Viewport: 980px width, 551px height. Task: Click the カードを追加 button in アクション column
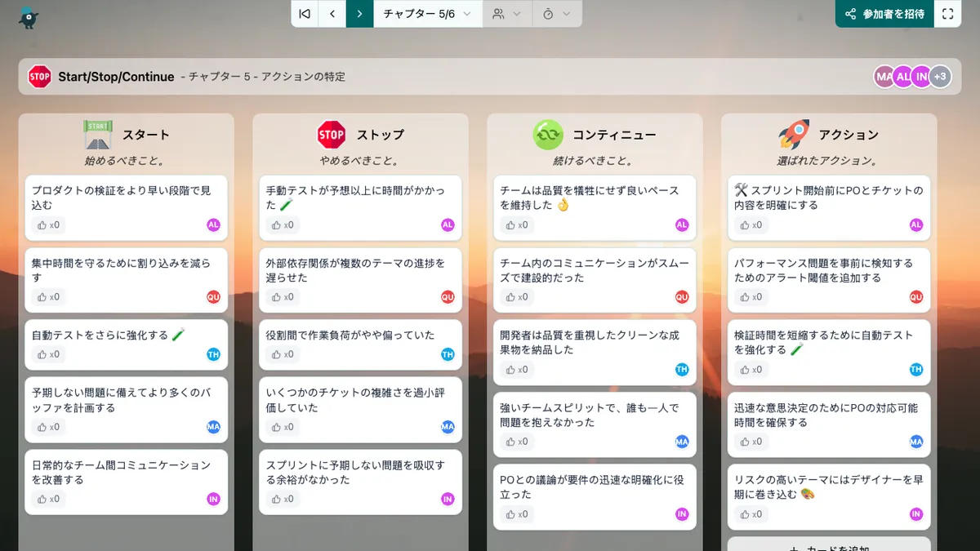click(x=828, y=546)
